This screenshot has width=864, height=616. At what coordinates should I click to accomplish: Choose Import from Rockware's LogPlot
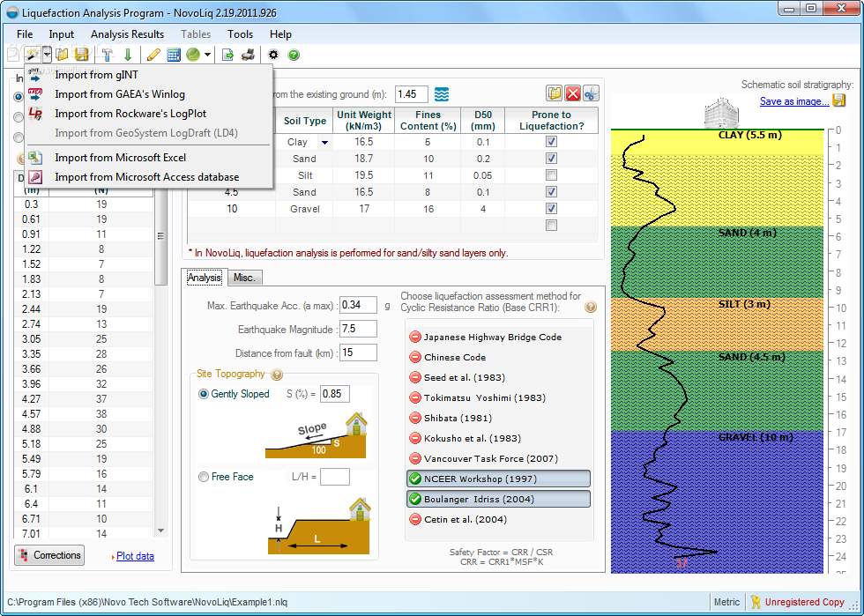149,114
